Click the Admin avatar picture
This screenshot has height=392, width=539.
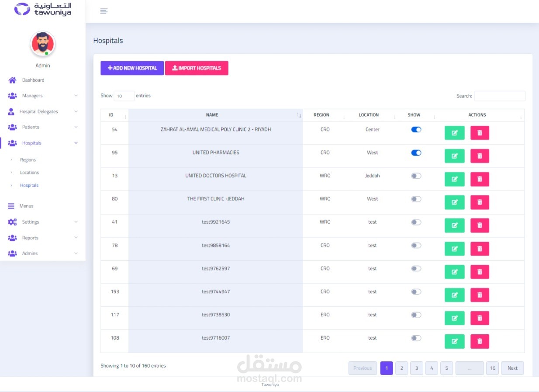[x=42, y=44]
